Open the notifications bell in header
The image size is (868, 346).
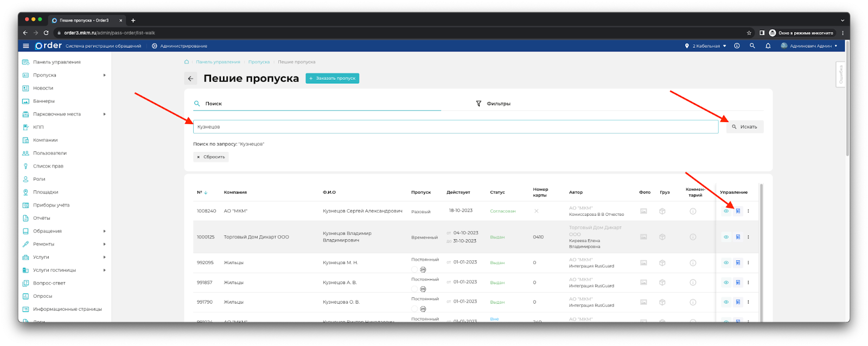click(x=768, y=46)
